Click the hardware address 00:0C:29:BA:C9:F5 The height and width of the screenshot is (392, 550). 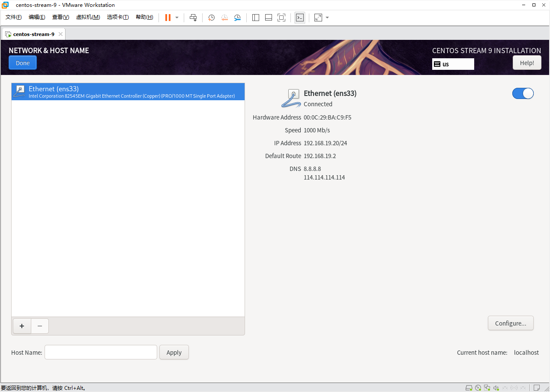click(327, 117)
